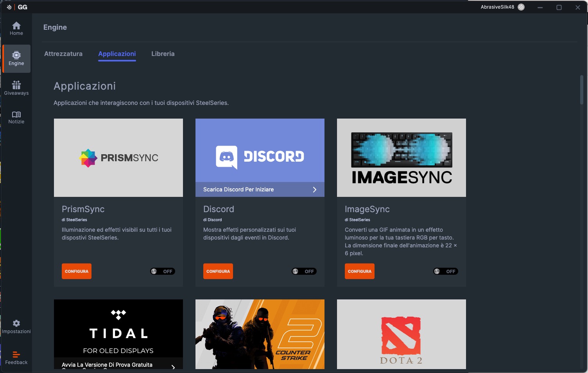The image size is (588, 373).
Task: Select the Engine chip icon in sidebar
Action: [16, 55]
